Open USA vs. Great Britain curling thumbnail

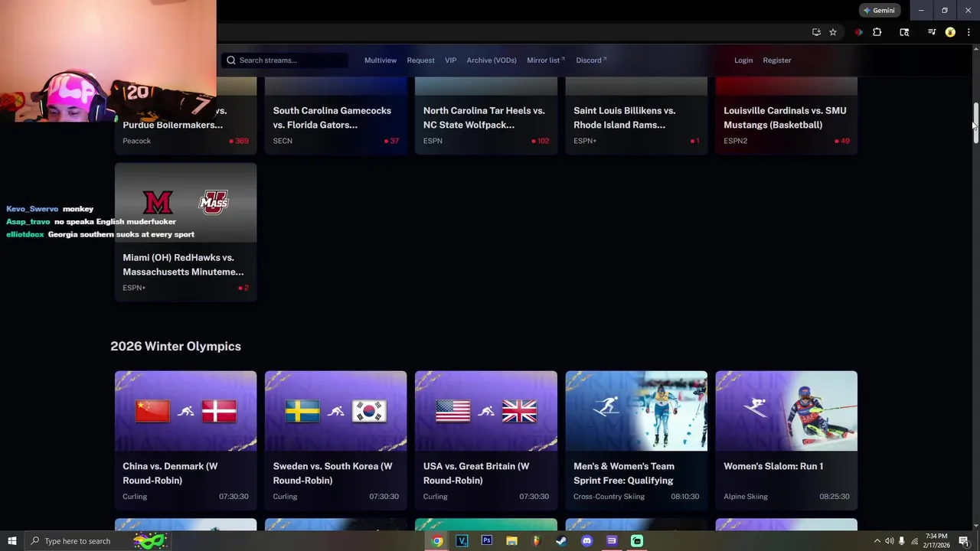(x=485, y=411)
